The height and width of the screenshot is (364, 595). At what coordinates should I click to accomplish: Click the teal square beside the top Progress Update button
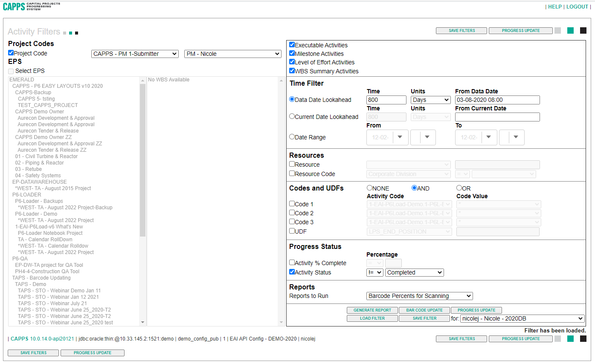click(x=570, y=31)
